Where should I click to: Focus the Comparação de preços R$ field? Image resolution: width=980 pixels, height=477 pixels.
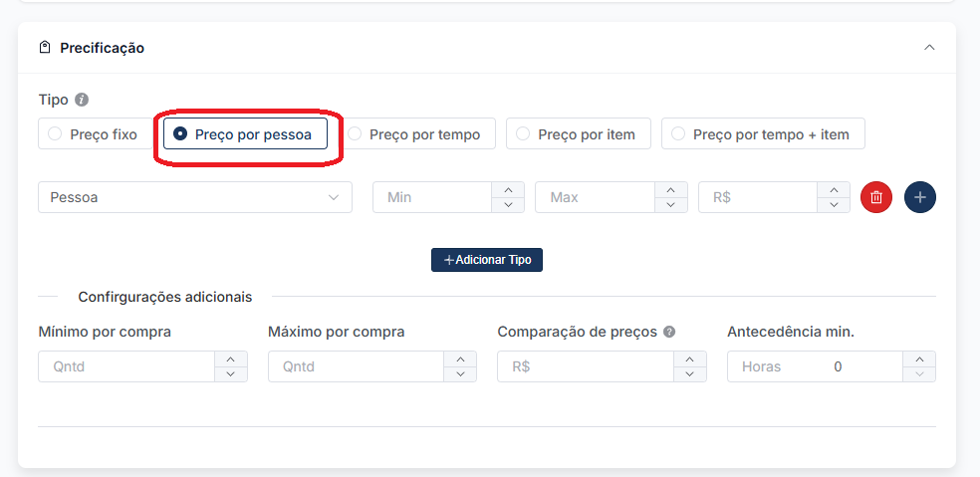(x=585, y=366)
